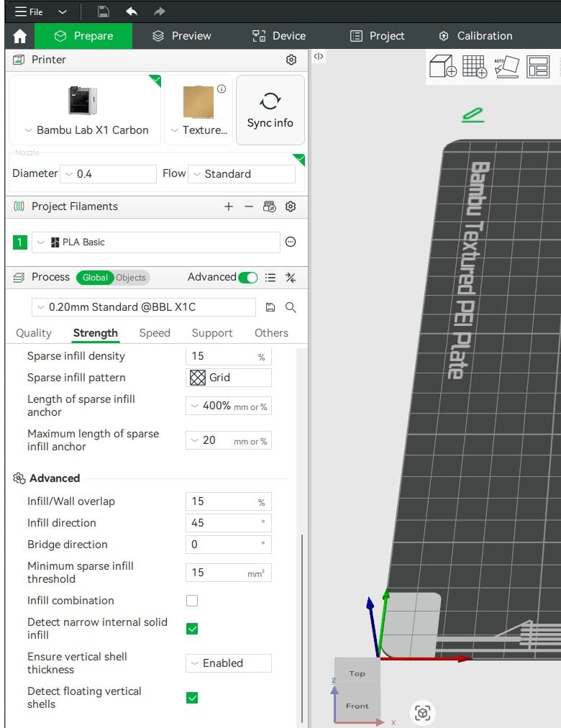Uncheck Detect narrow internal solid infill
The image size is (561, 728).
(x=192, y=629)
